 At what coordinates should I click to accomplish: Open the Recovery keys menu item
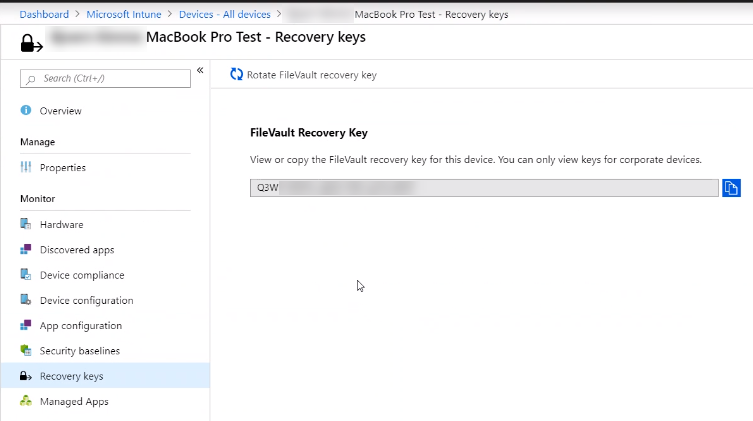click(71, 376)
